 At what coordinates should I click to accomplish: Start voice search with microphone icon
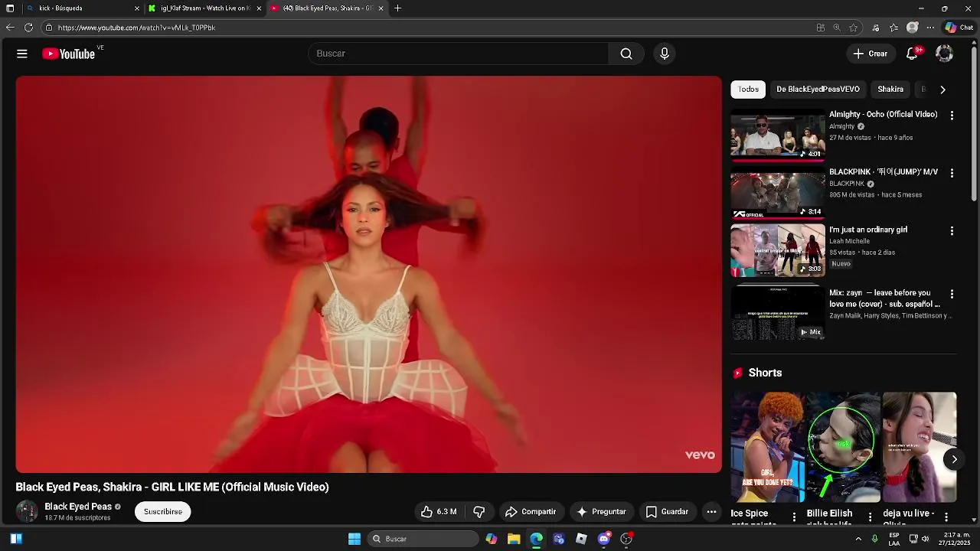pyautogui.click(x=665, y=54)
